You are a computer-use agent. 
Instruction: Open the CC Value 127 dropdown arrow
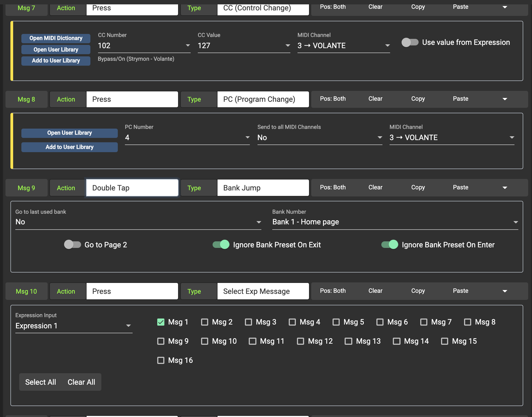(x=288, y=45)
